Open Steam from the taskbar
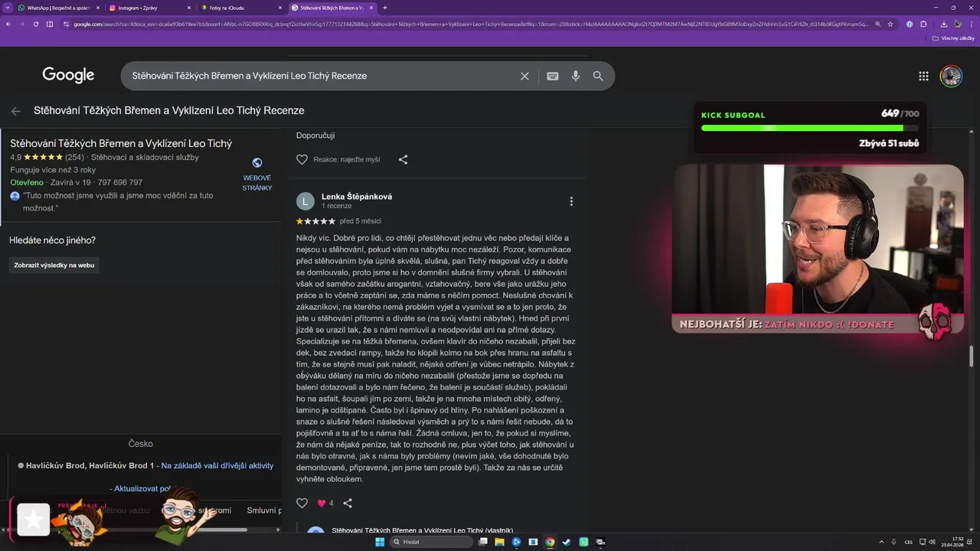 [567, 542]
